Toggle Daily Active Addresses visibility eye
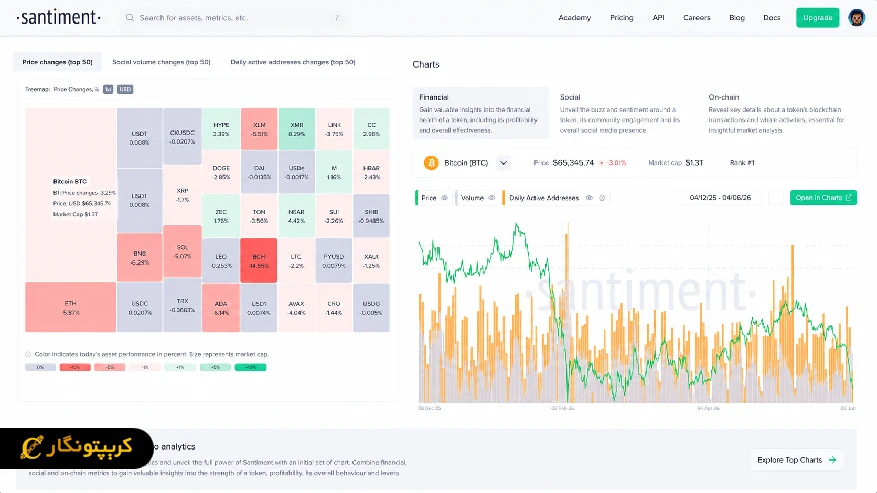 pos(589,198)
